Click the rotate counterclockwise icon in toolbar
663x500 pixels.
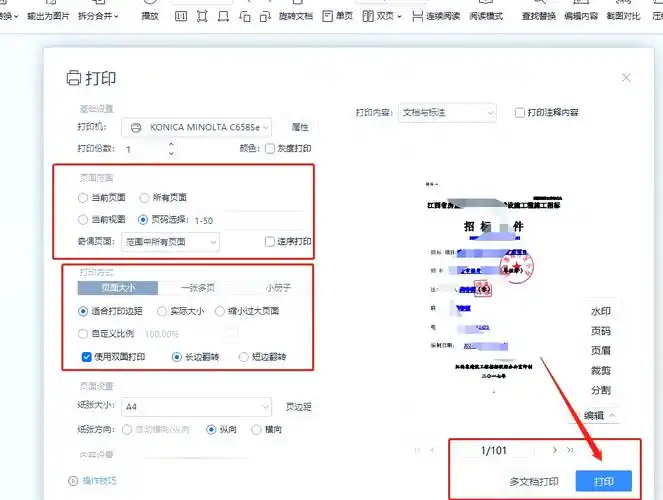click(244, 16)
